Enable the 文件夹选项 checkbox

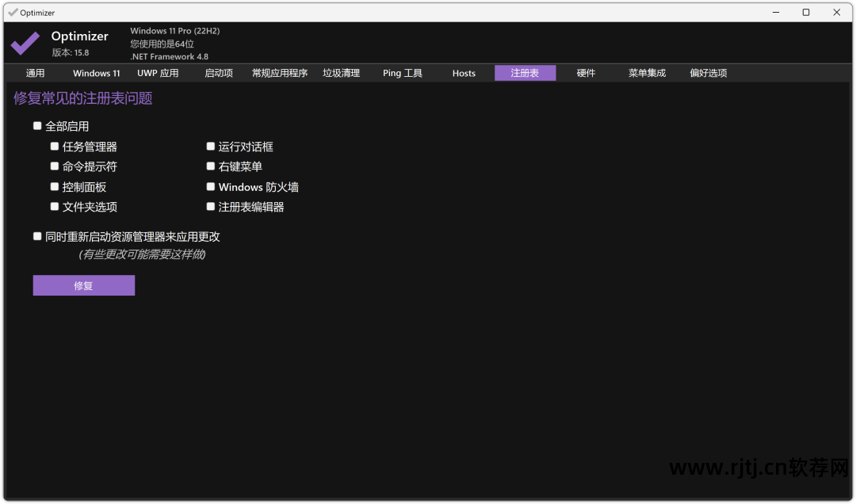click(54, 207)
